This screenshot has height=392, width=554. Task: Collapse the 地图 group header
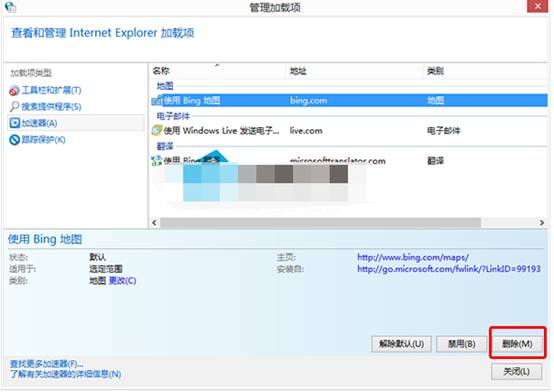click(165, 86)
